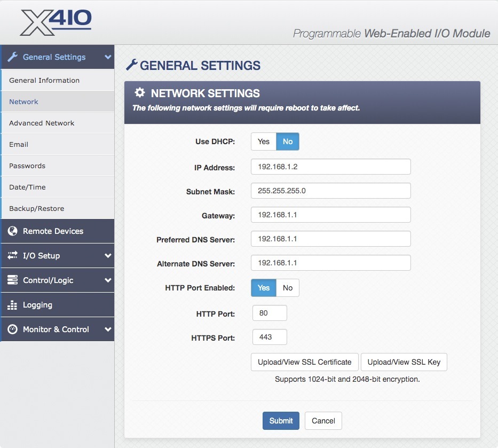Enable DHCP by clicking Yes
This screenshot has height=448, width=498.
[263, 142]
